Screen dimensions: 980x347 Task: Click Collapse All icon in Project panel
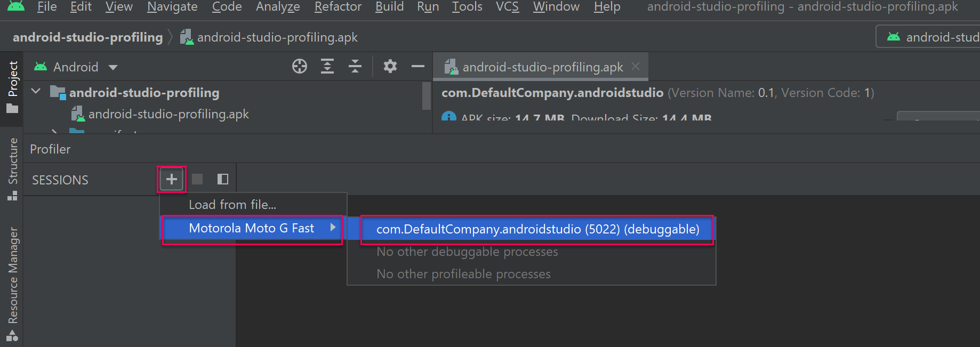[x=355, y=67]
